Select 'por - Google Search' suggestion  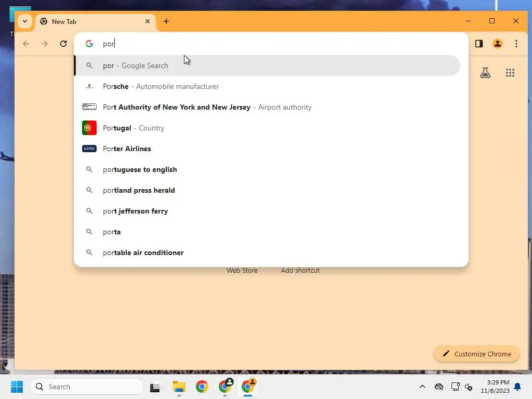(268, 65)
